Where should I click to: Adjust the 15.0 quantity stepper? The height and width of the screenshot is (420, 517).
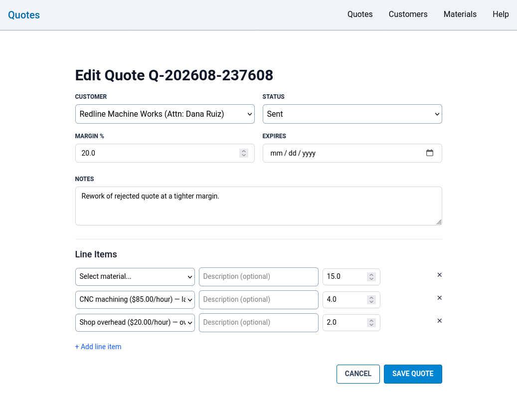tap(371, 276)
